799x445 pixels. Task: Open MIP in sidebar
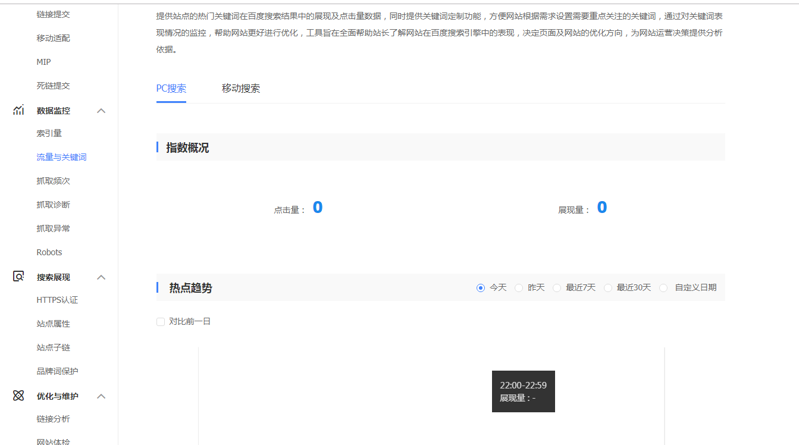tap(43, 62)
